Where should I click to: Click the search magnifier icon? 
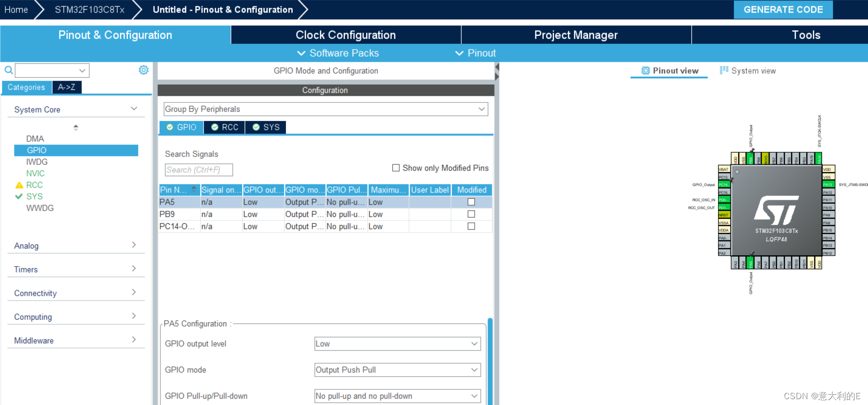9,70
